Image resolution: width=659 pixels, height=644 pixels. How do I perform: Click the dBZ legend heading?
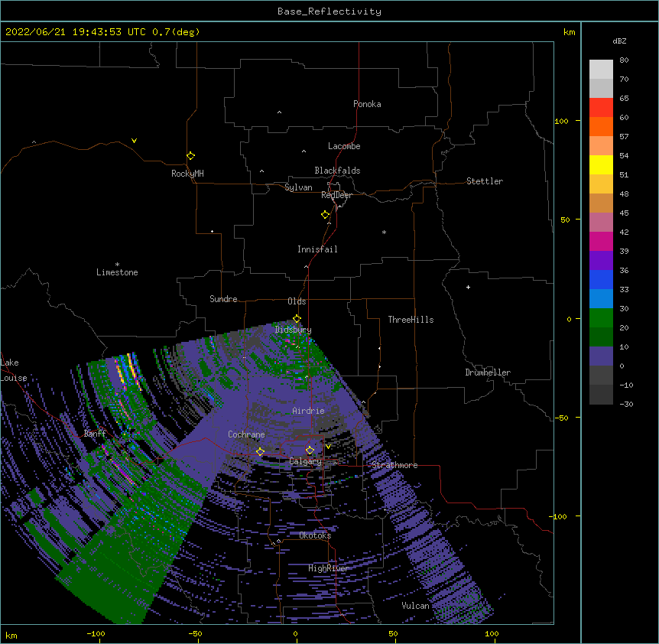click(x=619, y=41)
